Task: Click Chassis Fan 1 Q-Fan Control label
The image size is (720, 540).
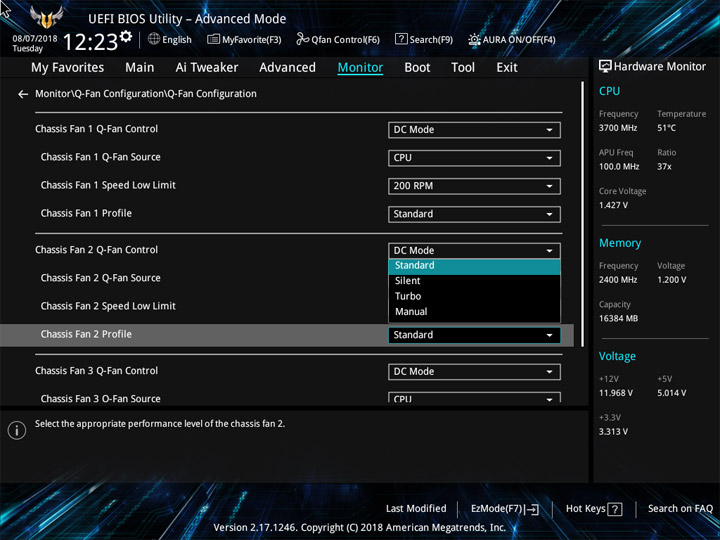Action: (96, 129)
